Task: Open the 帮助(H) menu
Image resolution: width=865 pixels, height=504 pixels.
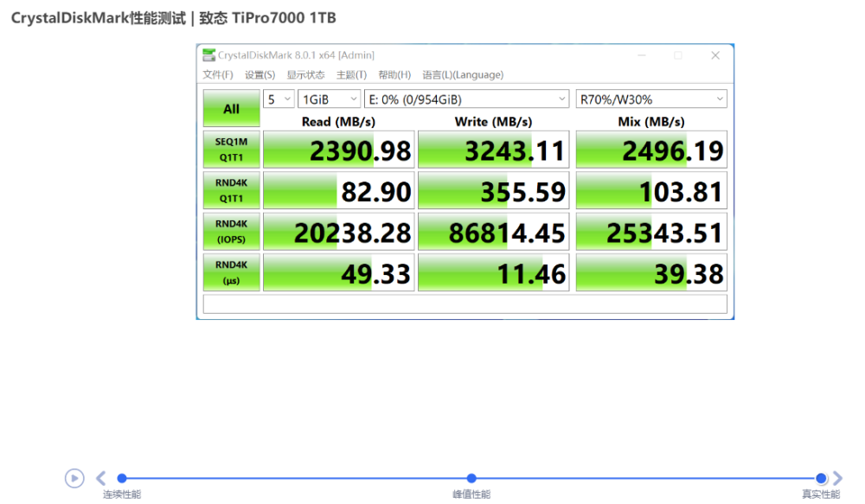Action: coord(394,75)
